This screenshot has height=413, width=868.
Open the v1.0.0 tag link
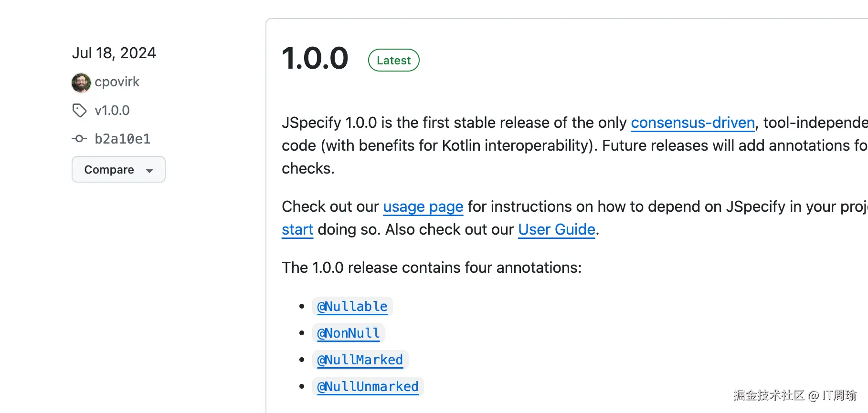coord(112,111)
